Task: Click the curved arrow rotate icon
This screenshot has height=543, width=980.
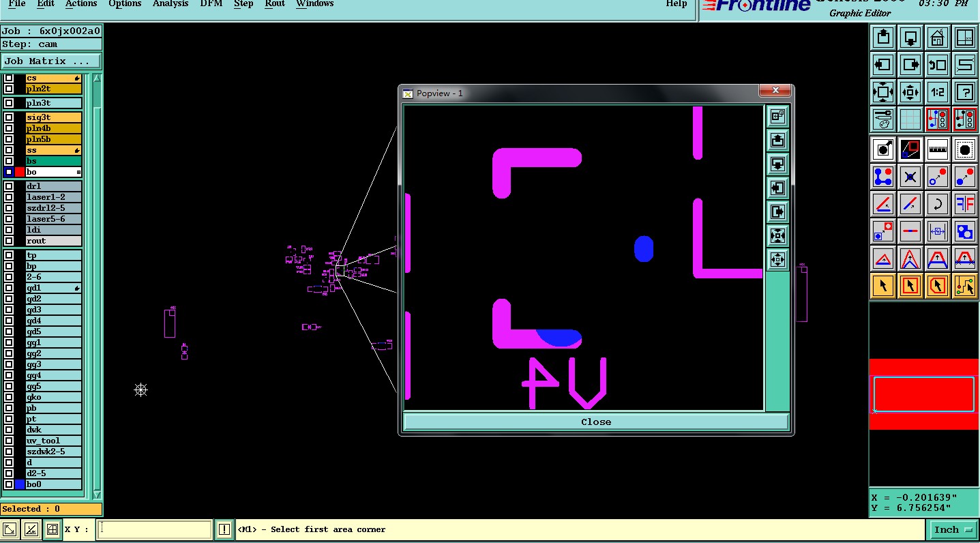Action: (x=938, y=204)
